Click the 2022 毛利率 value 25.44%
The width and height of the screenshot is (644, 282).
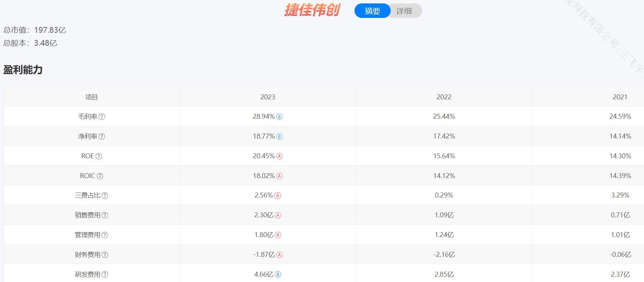pos(444,116)
